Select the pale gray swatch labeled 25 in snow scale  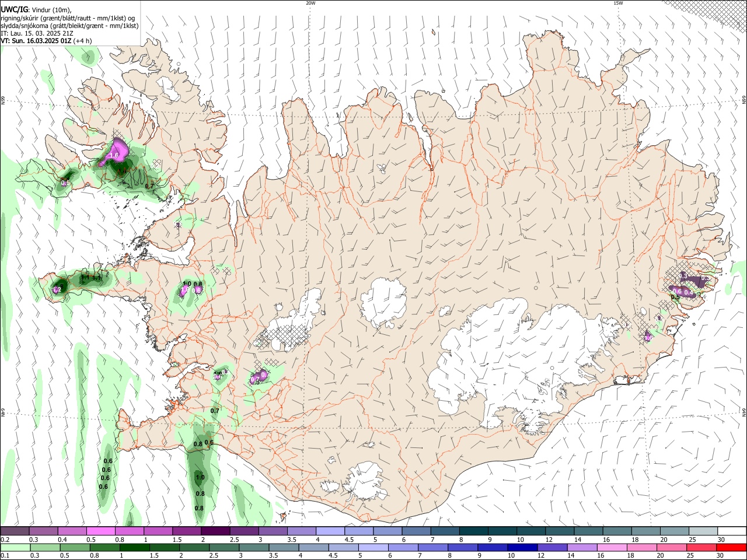(x=703, y=531)
